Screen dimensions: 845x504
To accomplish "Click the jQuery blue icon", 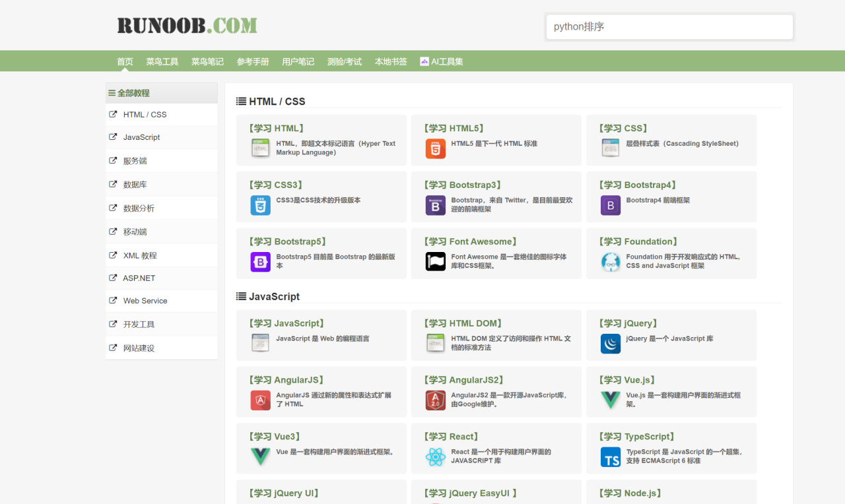I will point(611,344).
